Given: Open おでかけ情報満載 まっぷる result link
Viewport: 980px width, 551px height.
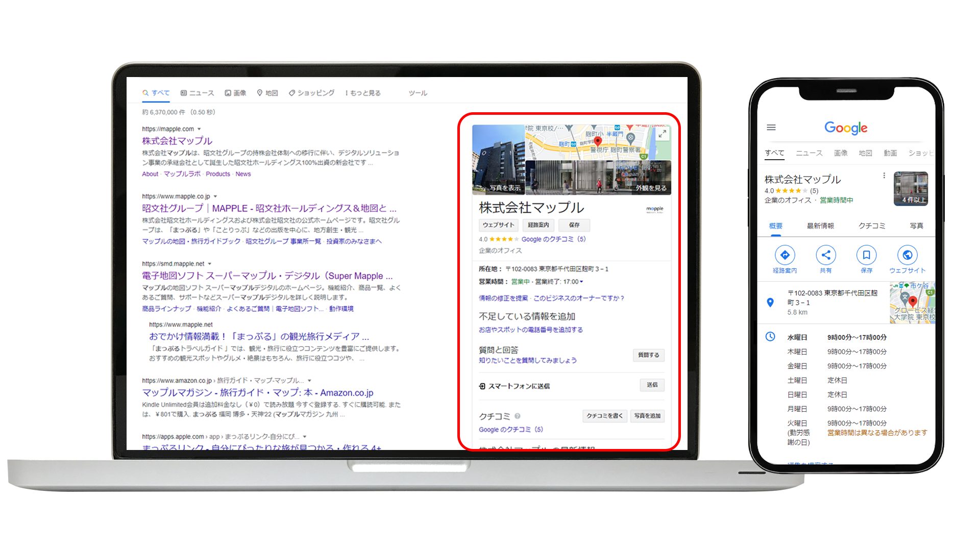Looking at the screenshot, I should 259,336.
